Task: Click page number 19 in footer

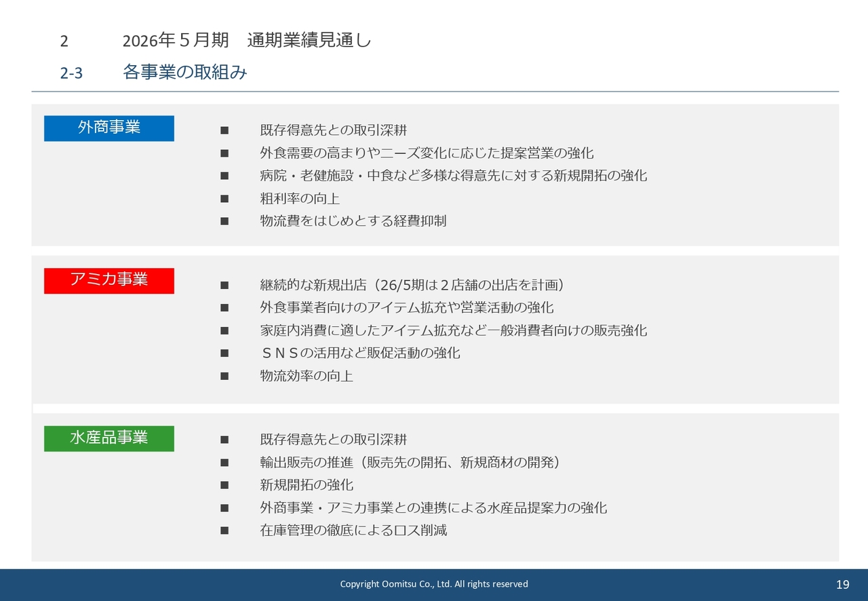Action: [843, 585]
